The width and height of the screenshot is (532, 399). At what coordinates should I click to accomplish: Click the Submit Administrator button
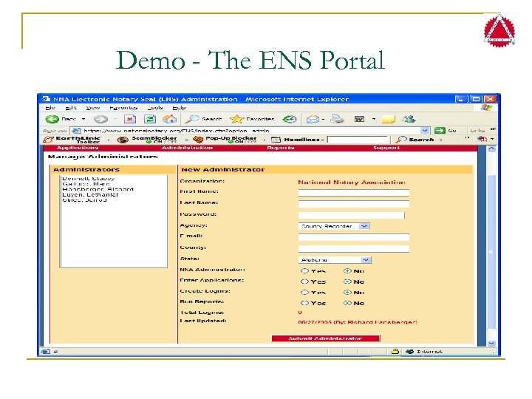tap(326, 338)
